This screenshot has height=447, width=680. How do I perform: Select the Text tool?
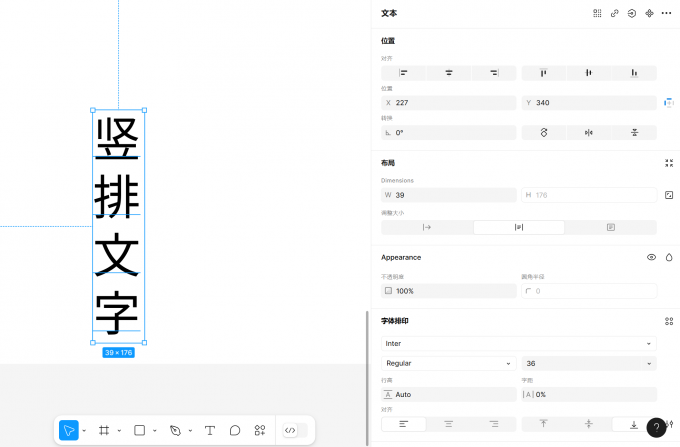pos(210,430)
